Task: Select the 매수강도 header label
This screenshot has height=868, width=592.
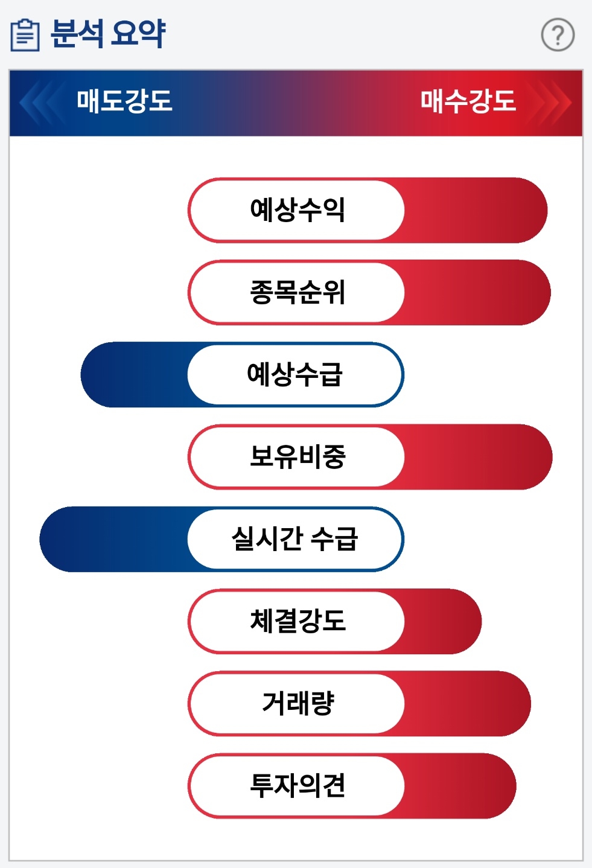Action: (468, 101)
